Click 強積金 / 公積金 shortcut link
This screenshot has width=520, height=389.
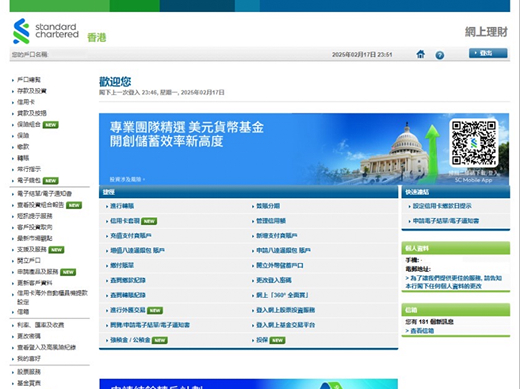tap(130, 340)
